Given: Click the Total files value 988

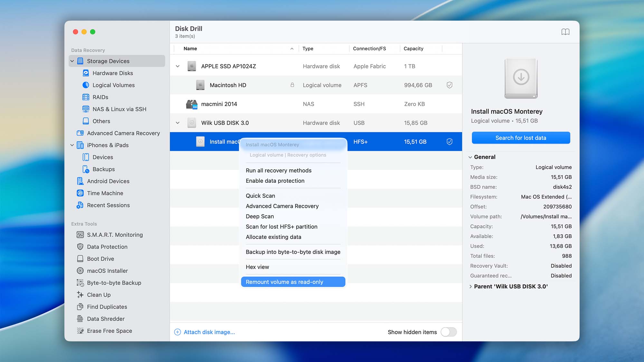Looking at the screenshot, I should (567, 256).
